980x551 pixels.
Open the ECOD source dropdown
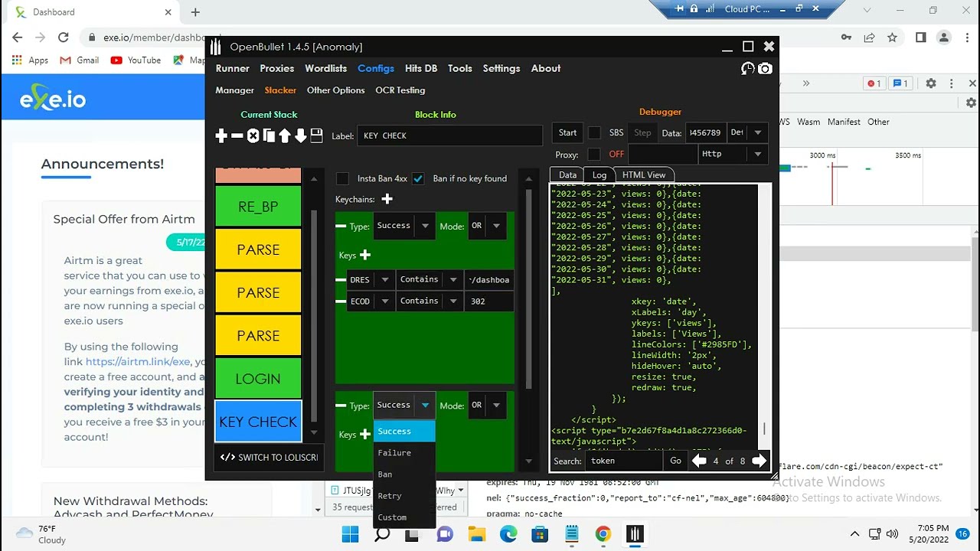coord(371,302)
